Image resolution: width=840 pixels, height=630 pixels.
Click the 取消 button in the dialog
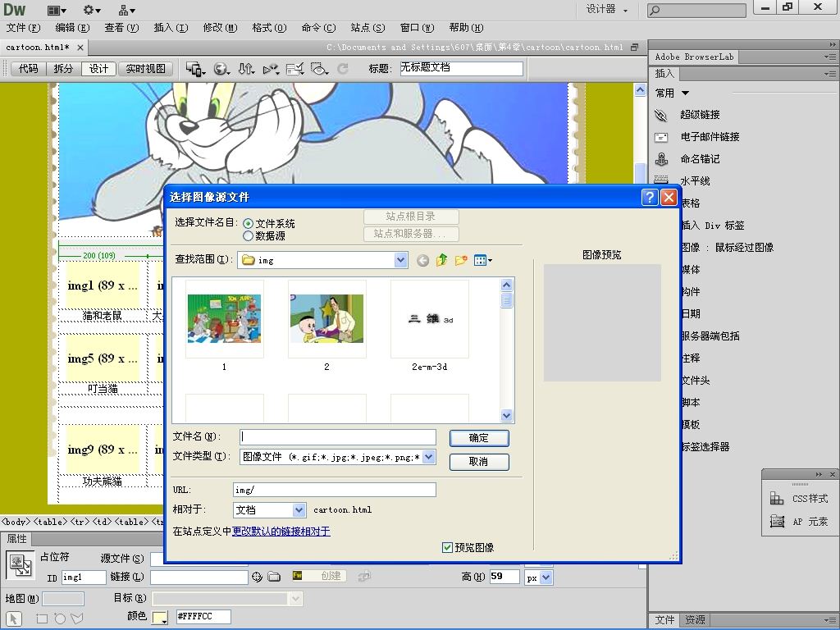pos(479,462)
